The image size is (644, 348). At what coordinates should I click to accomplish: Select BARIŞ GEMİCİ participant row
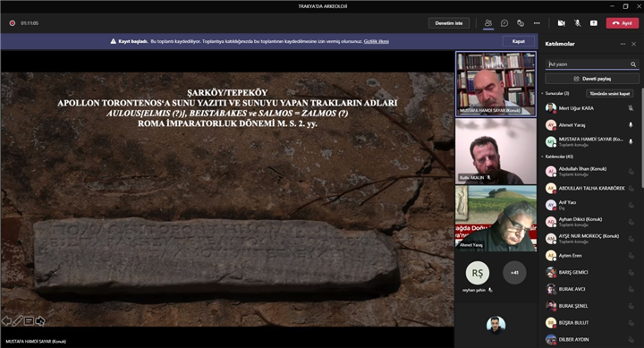[x=590, y=272]
